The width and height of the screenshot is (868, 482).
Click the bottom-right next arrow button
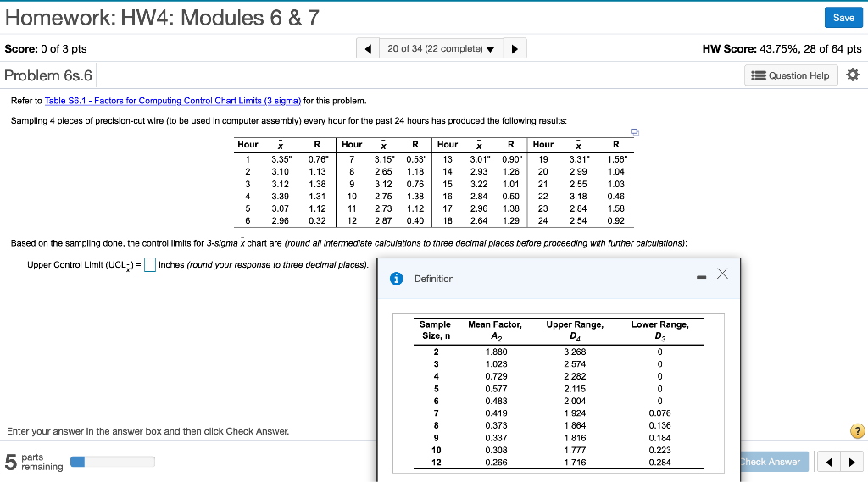[851, 462]
